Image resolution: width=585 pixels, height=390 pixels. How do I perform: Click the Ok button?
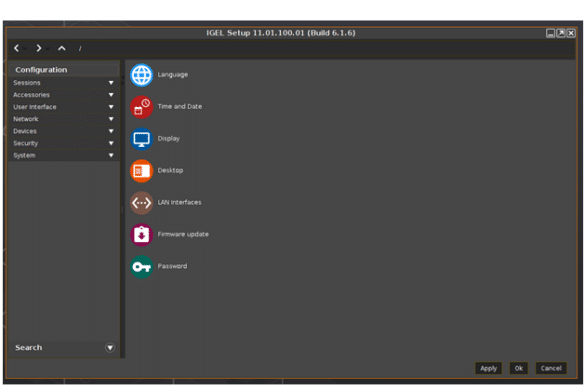519,368
